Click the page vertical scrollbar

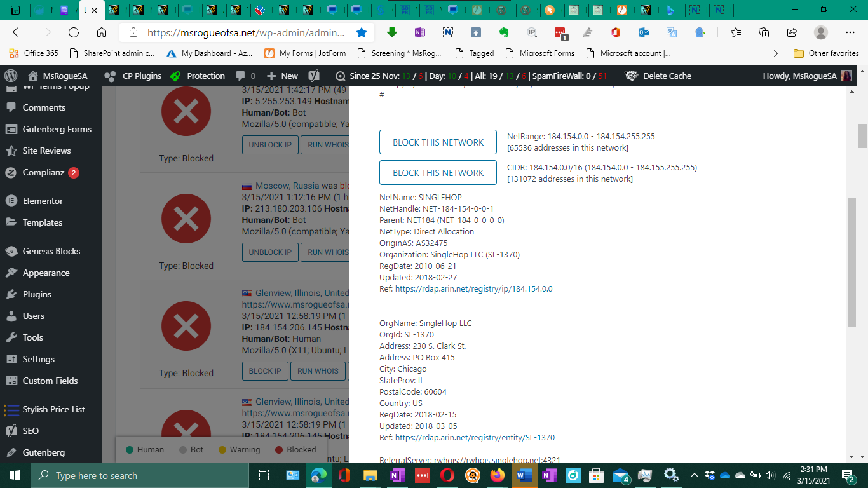pyautogui.click(x=862, y=254)
